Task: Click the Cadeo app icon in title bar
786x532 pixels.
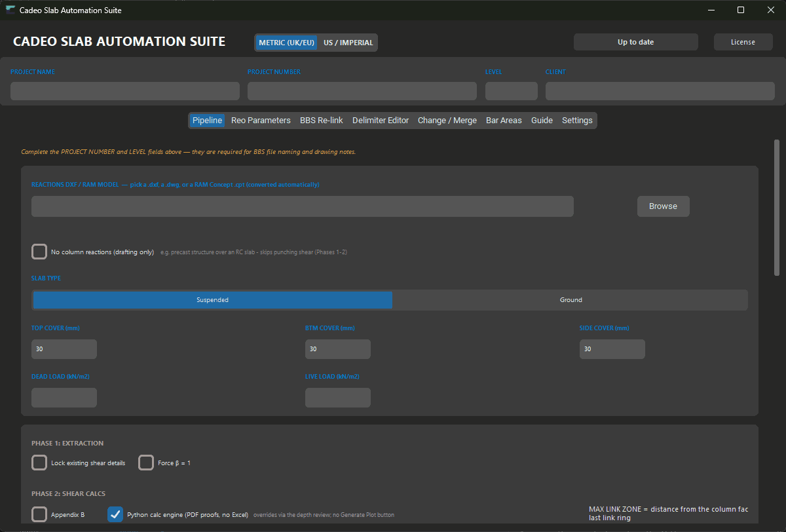Action: (10, 10)
